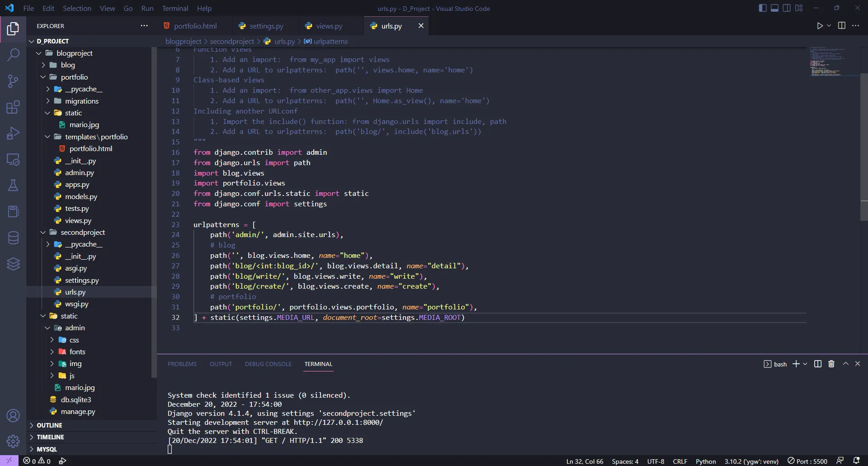Screen dimensions: 868x466
Task: Open the Terminal menu
Action: 175,8
